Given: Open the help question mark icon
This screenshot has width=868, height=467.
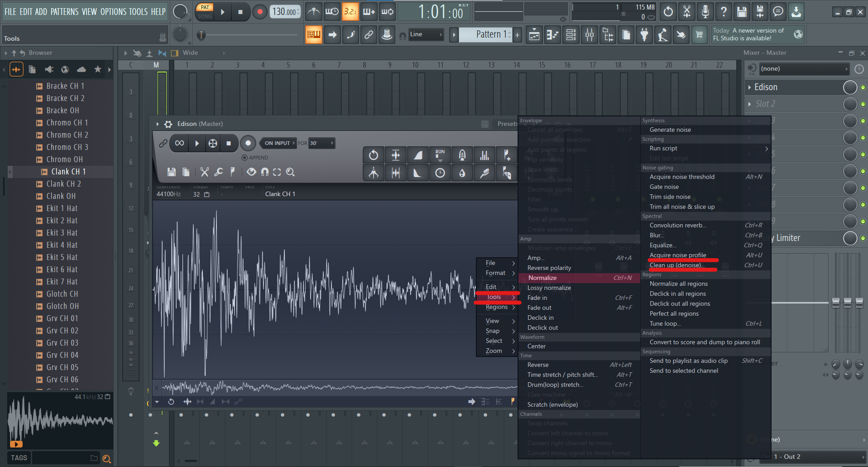Looking at the screenshot, I should 724,12.
